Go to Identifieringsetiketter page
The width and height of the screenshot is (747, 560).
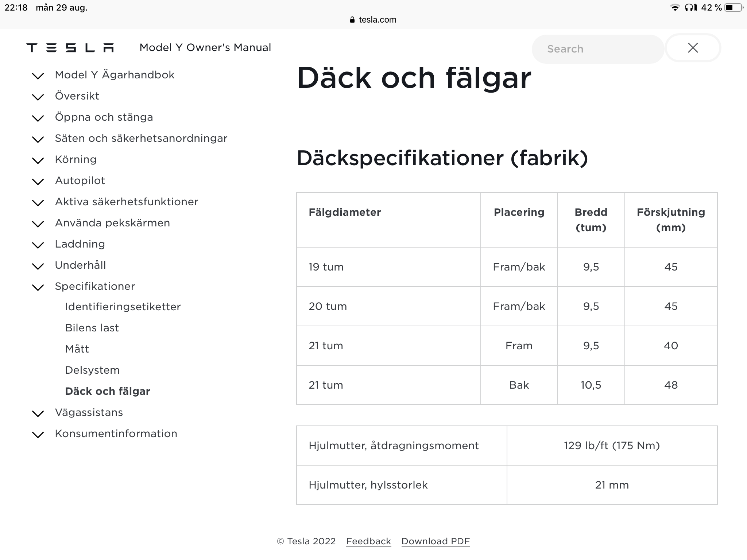pos(123,307)
